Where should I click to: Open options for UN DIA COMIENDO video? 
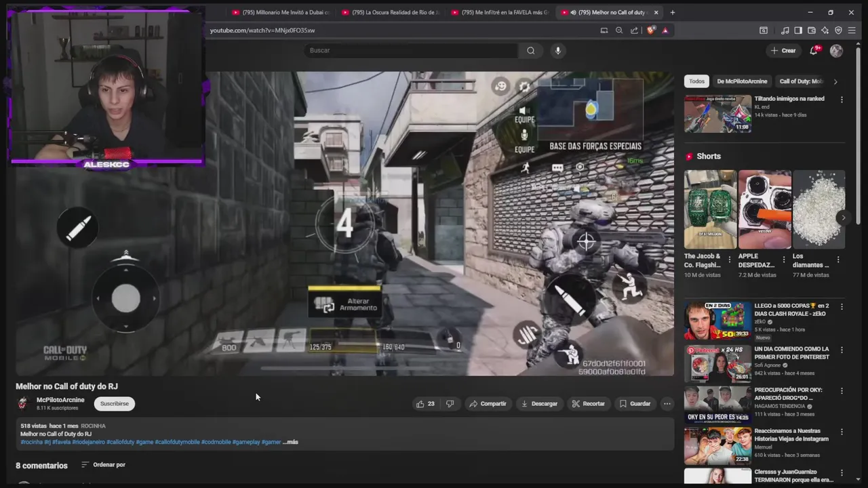(842, 350)
